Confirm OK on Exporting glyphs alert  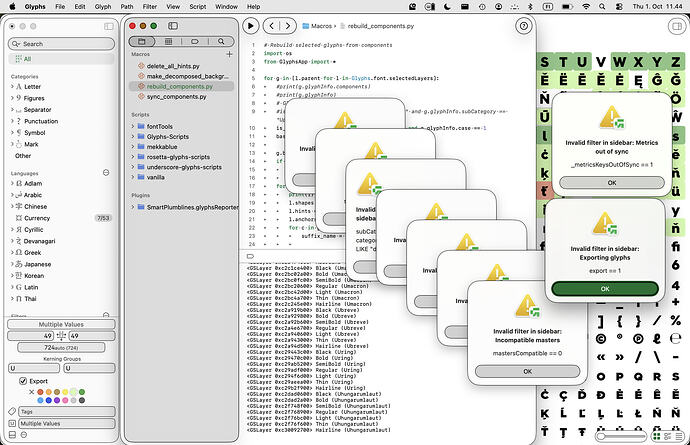[x=605, y=289]
